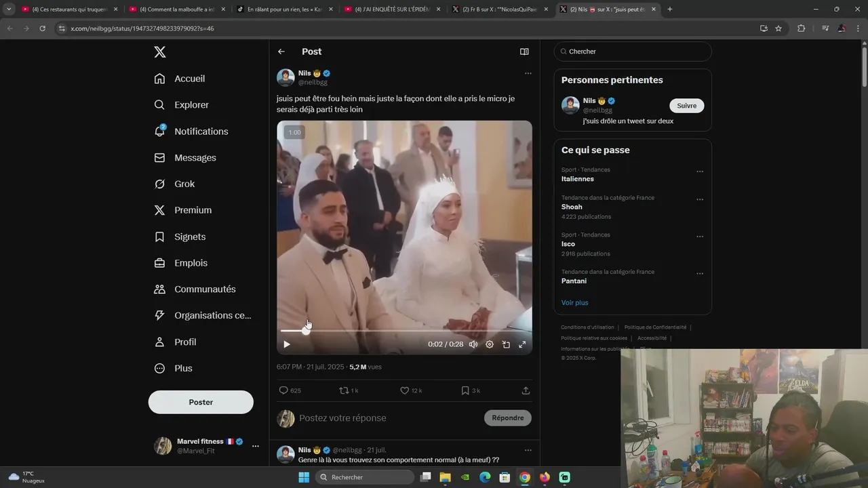Click the X logo in sidebar
This screenshot has height=488, width=868.
click(159, 52)
